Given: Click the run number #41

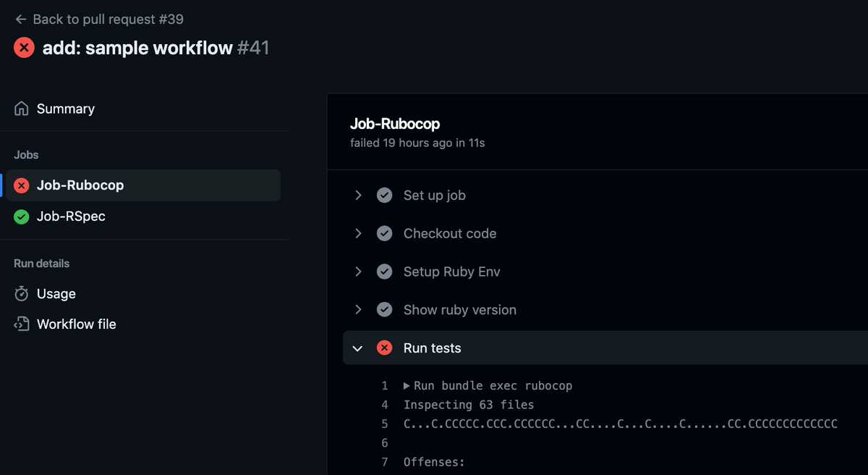Looking at the screenshot, I should pyautogui.click(x=253, y=49).
